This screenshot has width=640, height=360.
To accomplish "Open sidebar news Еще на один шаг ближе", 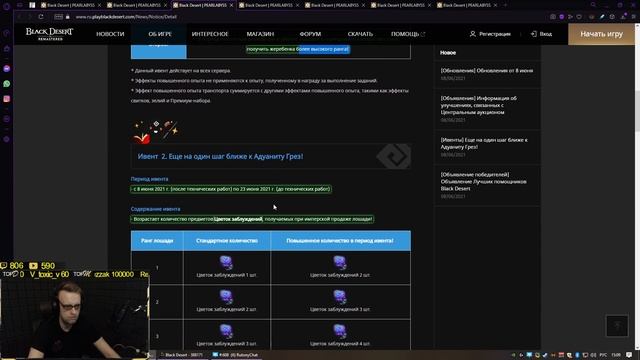I will (484, 143).
